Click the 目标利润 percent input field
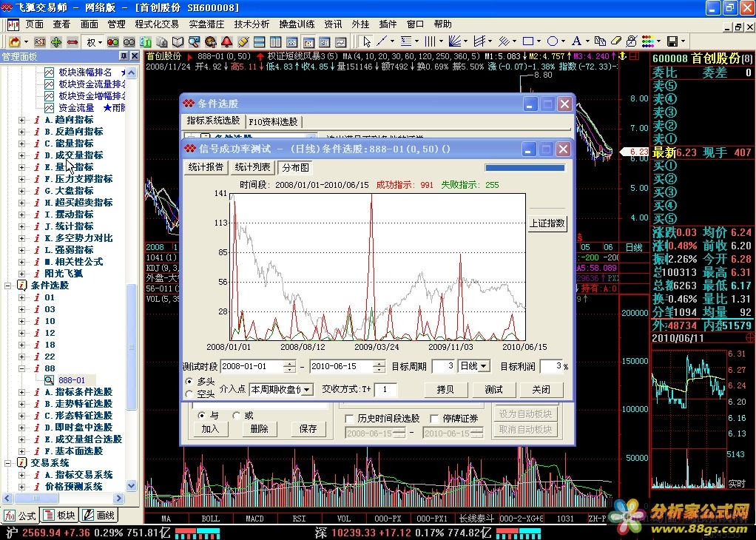 (550, 366)
